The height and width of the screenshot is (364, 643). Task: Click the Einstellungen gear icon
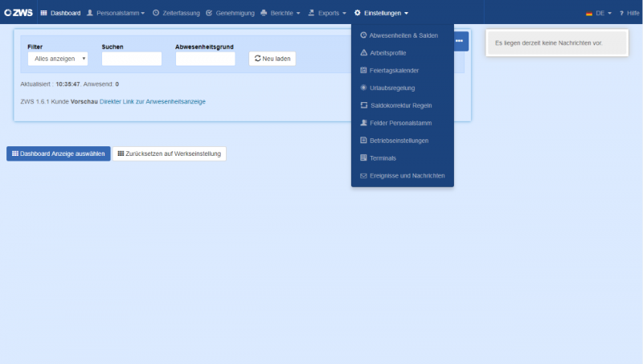point(358,13)
